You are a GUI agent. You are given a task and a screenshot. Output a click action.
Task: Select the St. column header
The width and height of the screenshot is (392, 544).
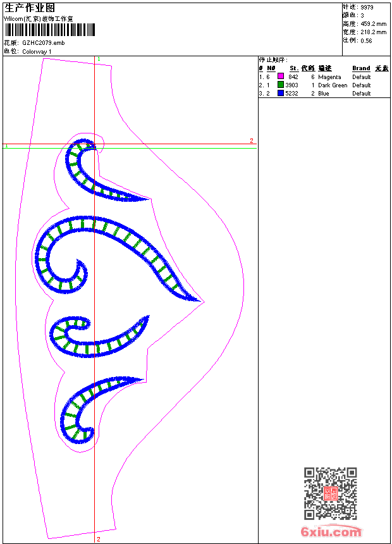tap(294, 68)
